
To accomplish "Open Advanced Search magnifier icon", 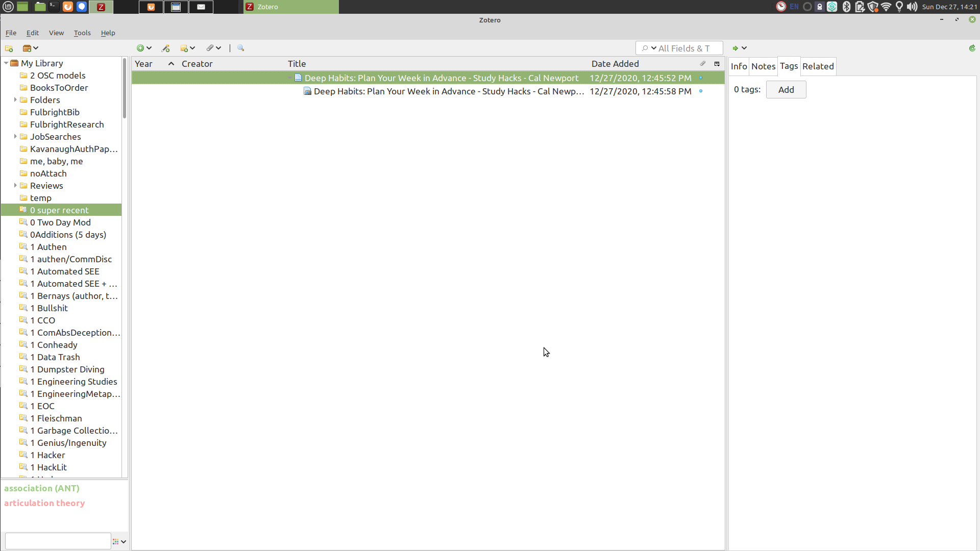I will (x=241, y=48).
